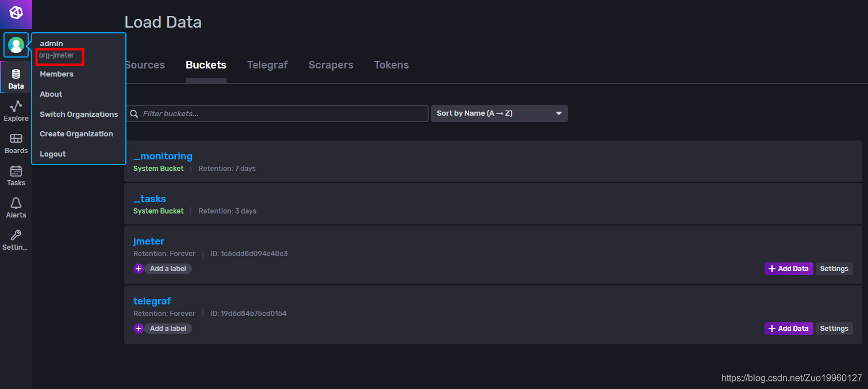868x389 pixels.
Task: Focus the Filter buckets search field
Action: coord(276,113)
